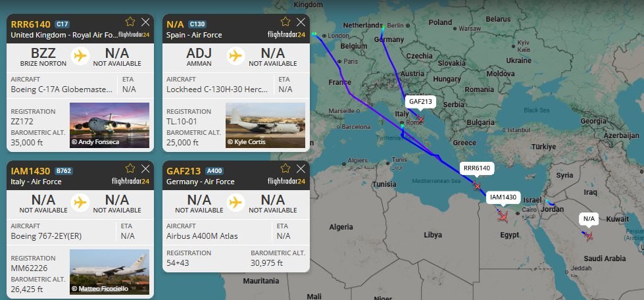View the Boeing 767 photo by Matteo Ficociello
The image size is (644, 300).
[109, 272]
